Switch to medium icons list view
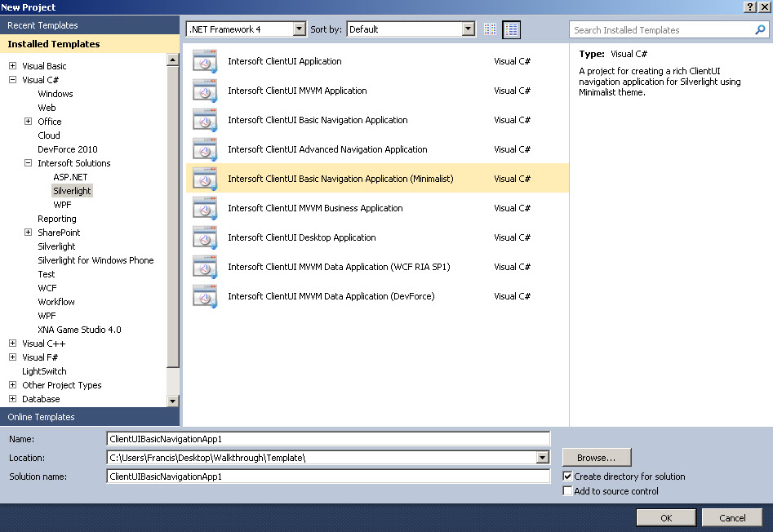Viewport: 773px width, 532px height. (x=511, y=29)
